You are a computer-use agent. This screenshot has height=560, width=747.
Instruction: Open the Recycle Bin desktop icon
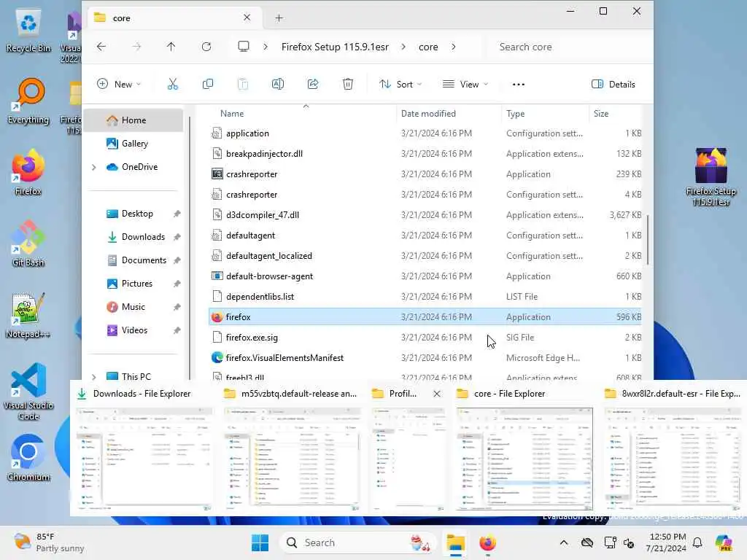(x=28, y=31)
